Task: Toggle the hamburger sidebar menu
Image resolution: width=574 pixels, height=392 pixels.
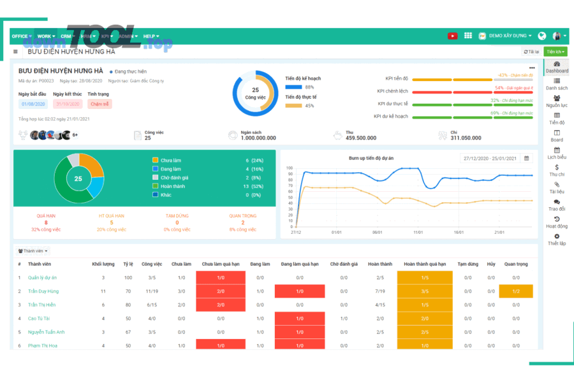Action: click(x=15, y=52)
